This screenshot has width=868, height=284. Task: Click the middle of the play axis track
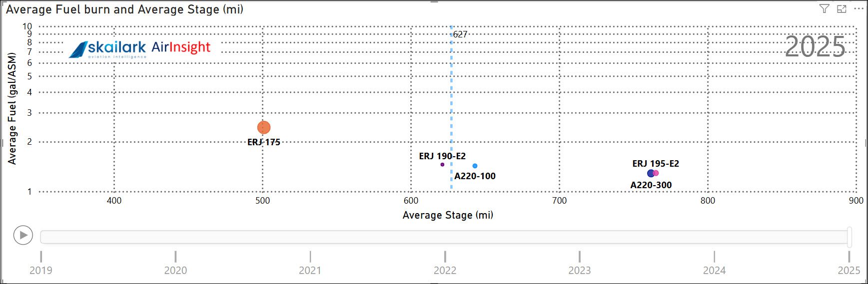444,237
